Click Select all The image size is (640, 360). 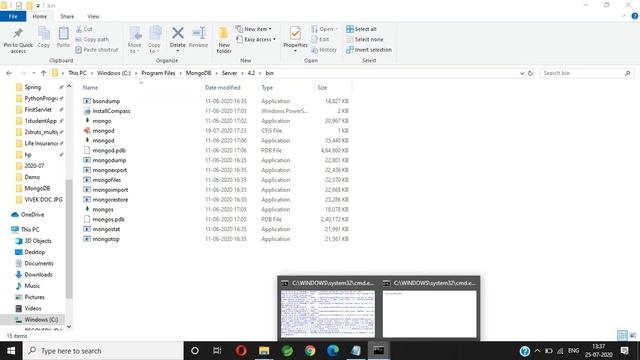[361, 29]
